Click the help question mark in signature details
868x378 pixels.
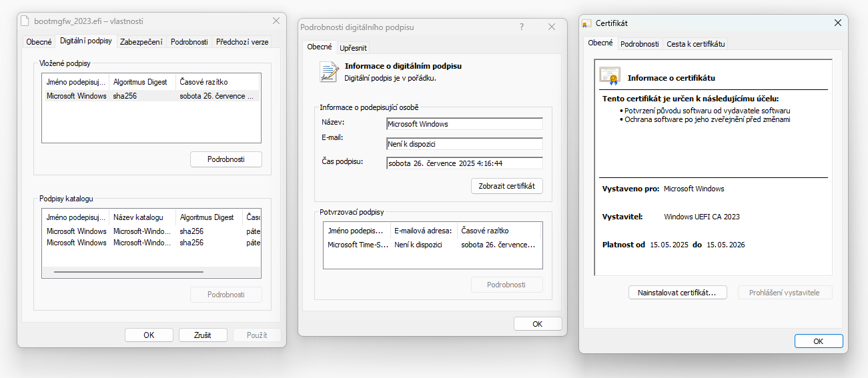pyautogui.click(x=521, y=27)
